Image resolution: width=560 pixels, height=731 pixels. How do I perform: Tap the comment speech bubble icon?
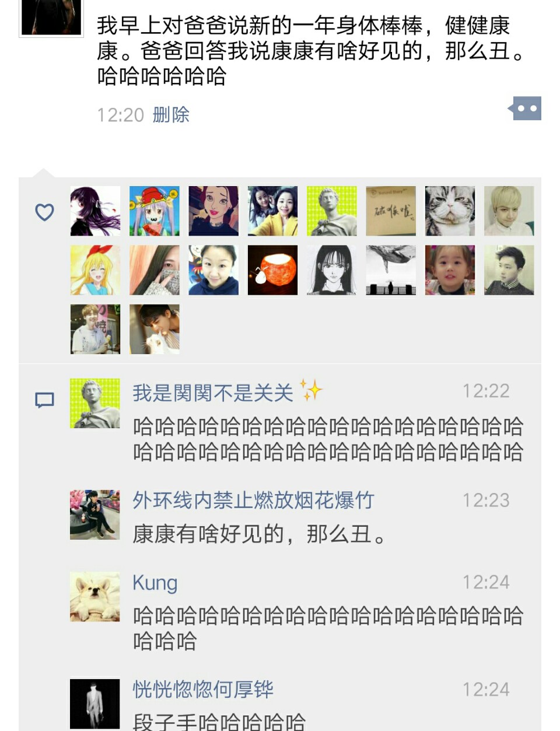click(x=44, y=400)
